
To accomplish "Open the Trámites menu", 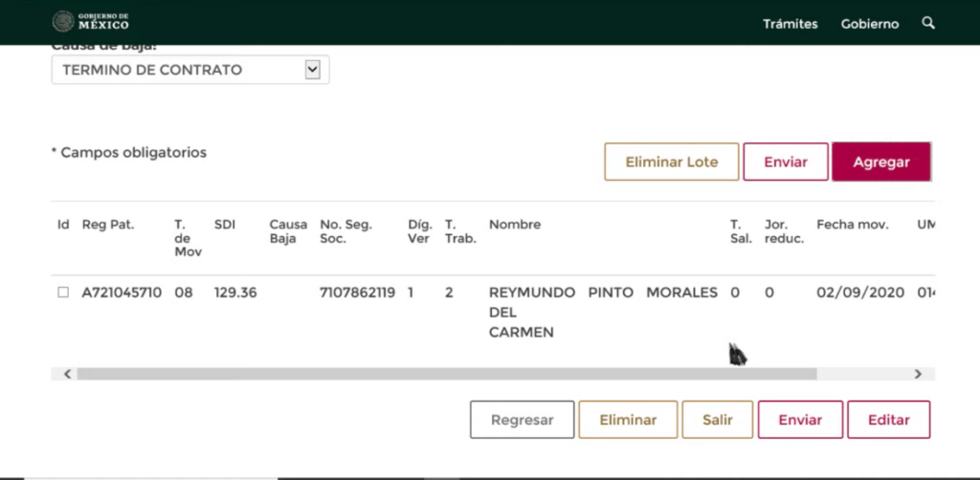I will tap(790, 24).
